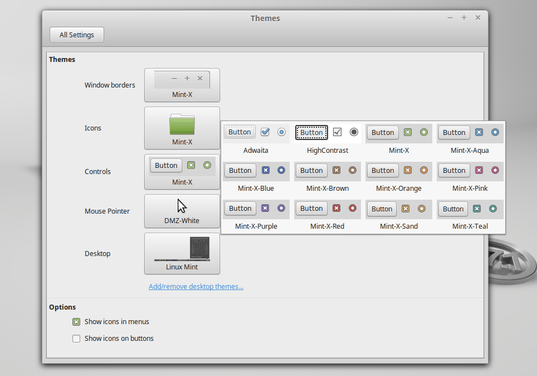Open the Controls Mint-X theme chooser

tap(182, 172)
